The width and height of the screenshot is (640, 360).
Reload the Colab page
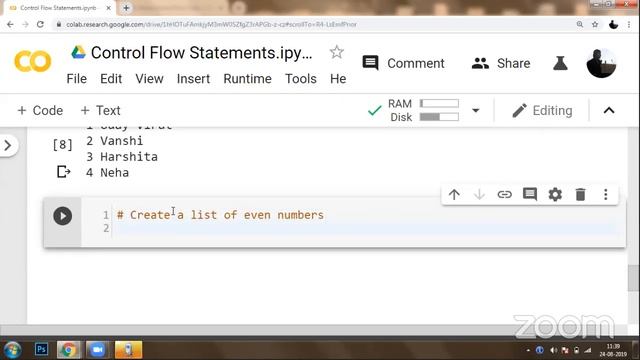[40, 24]
